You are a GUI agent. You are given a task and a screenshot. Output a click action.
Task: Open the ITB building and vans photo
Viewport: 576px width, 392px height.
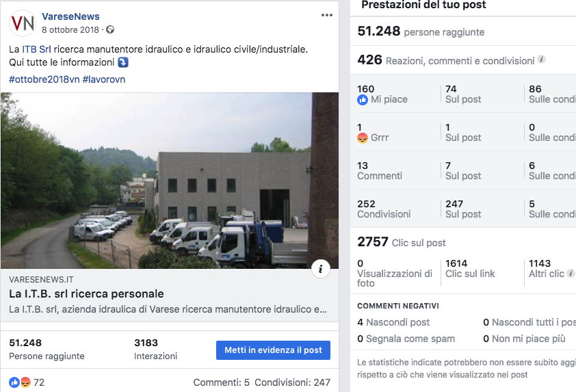point(170,181)
